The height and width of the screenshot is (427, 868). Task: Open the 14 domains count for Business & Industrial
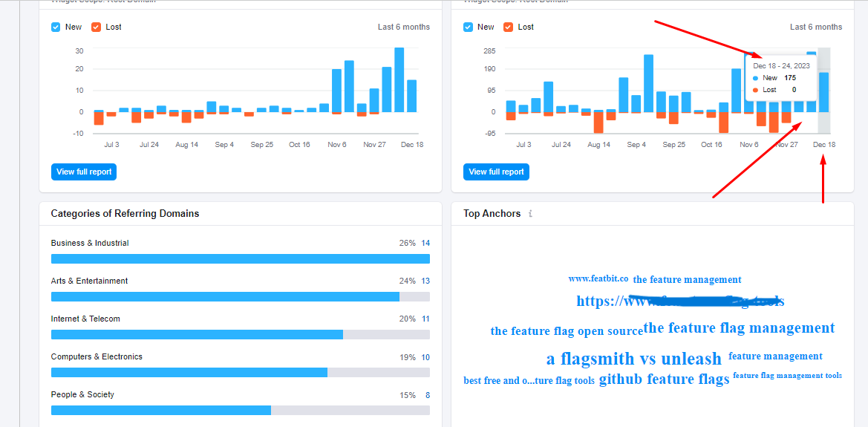click(425, 244)
